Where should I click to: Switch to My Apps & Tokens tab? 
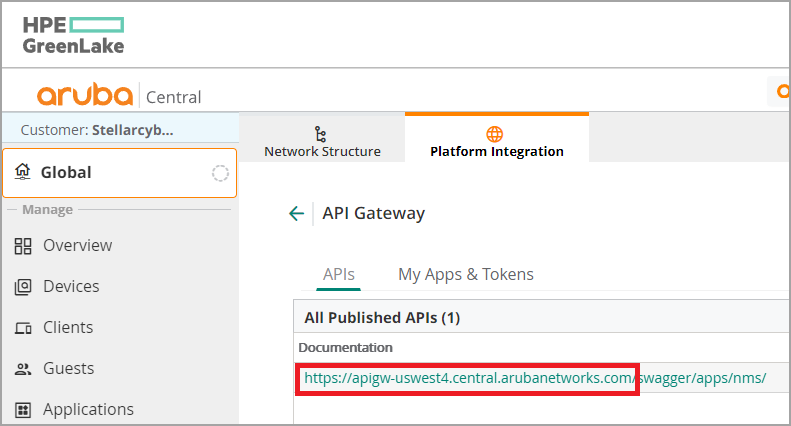[466, 274]
